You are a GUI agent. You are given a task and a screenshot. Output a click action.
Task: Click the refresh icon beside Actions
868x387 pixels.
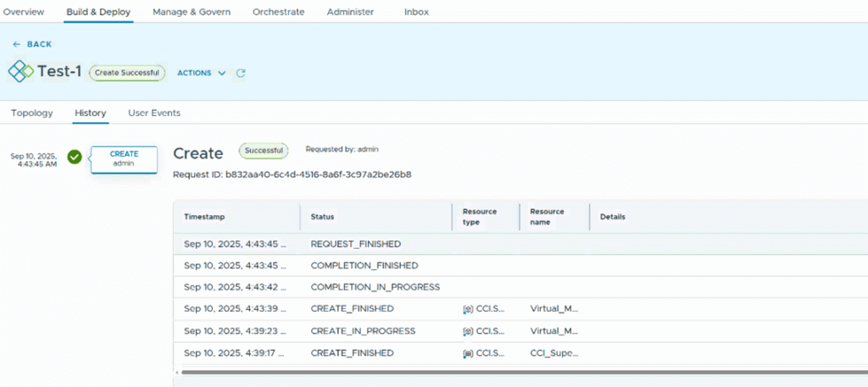241,73
